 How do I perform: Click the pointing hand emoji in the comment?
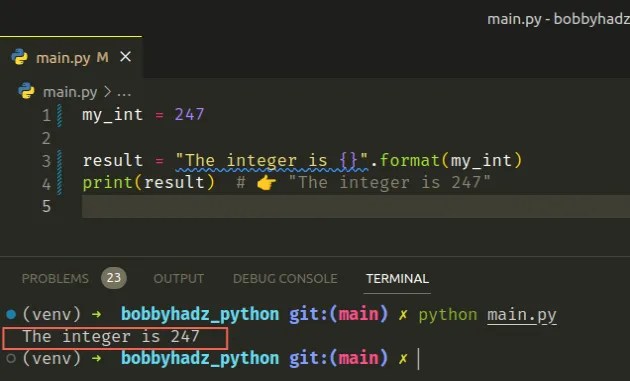pyautogui.click(x=266, y=183)
